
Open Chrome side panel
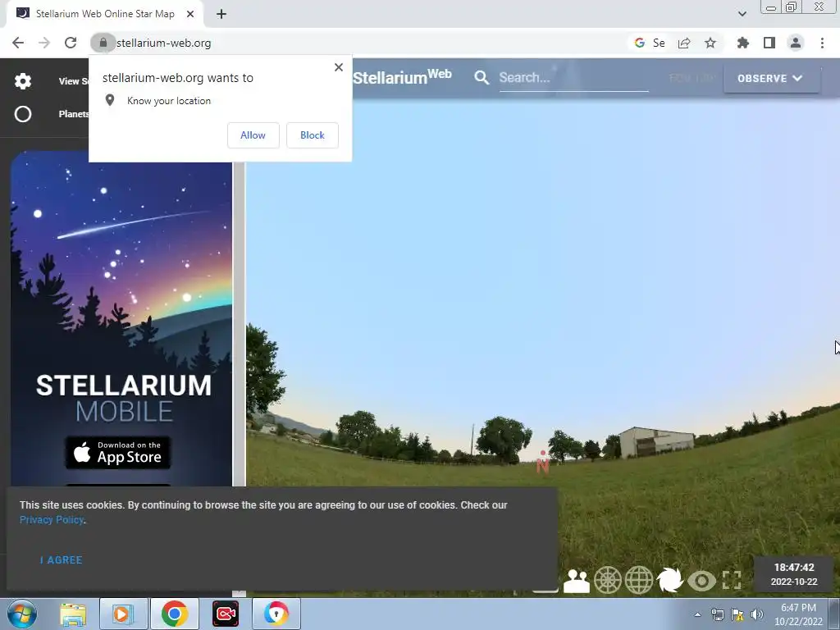[769, 43]
